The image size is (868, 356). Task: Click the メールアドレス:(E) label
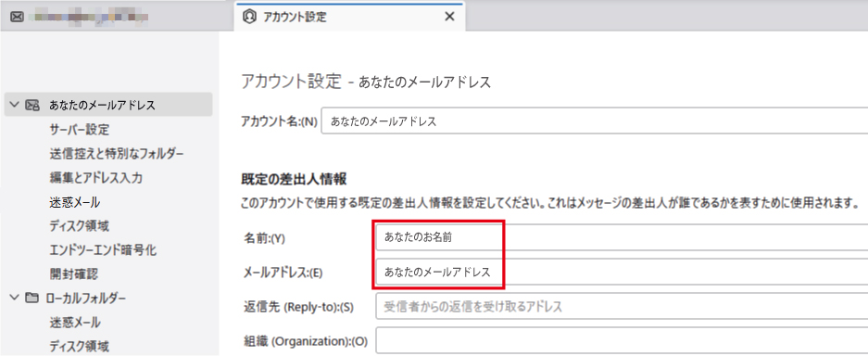pyautogui.click(x=283, y=273)
